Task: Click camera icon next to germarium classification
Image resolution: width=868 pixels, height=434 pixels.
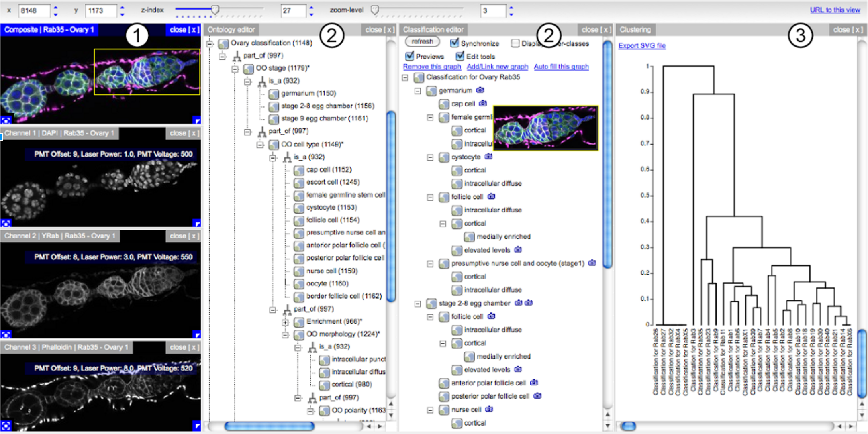Action: pyautogui.click(x=480, y=90)
